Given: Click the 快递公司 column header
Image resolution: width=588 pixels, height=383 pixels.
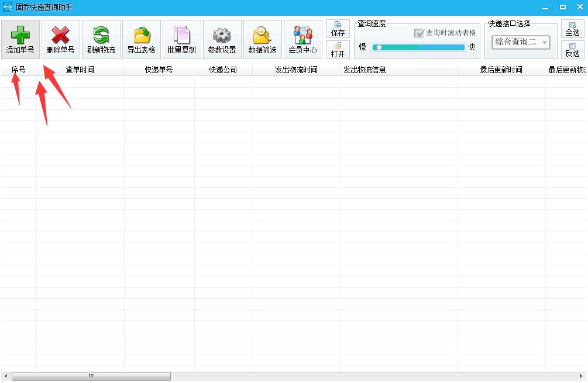Looking at the screenshot, I should point(223,69).
